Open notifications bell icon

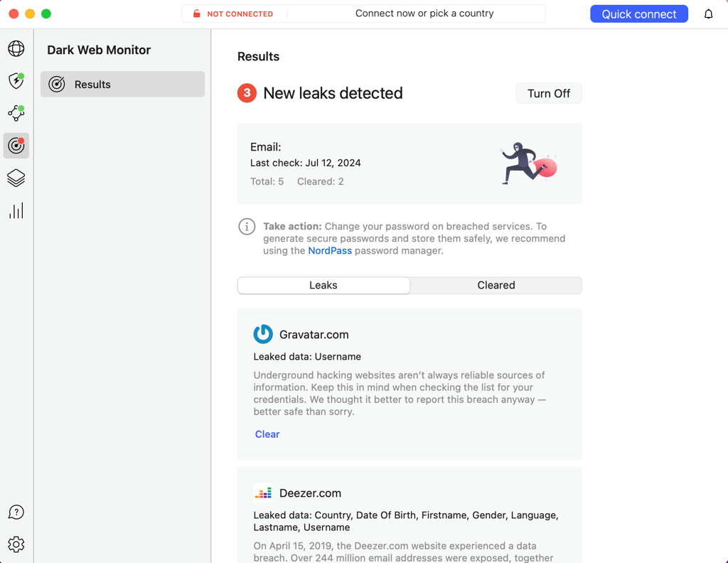pyautogui.click(x=709, y=14)
